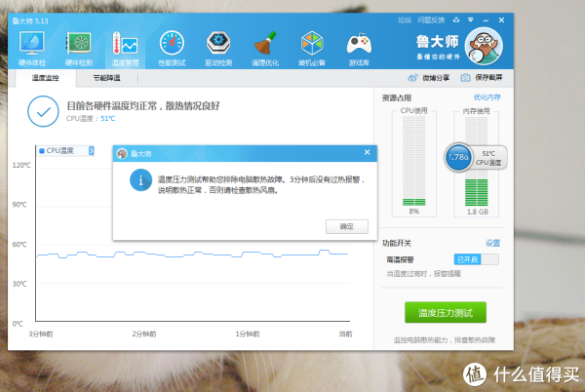Click the 1.8 GB memory value
Viewport: 585px width, 392px height.
[478, 212]
